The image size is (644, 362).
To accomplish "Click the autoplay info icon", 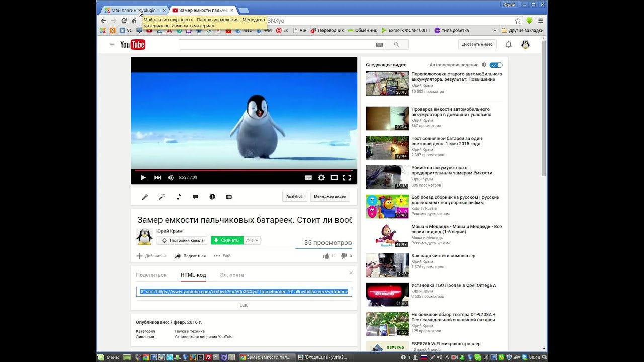I will [484, 65].
